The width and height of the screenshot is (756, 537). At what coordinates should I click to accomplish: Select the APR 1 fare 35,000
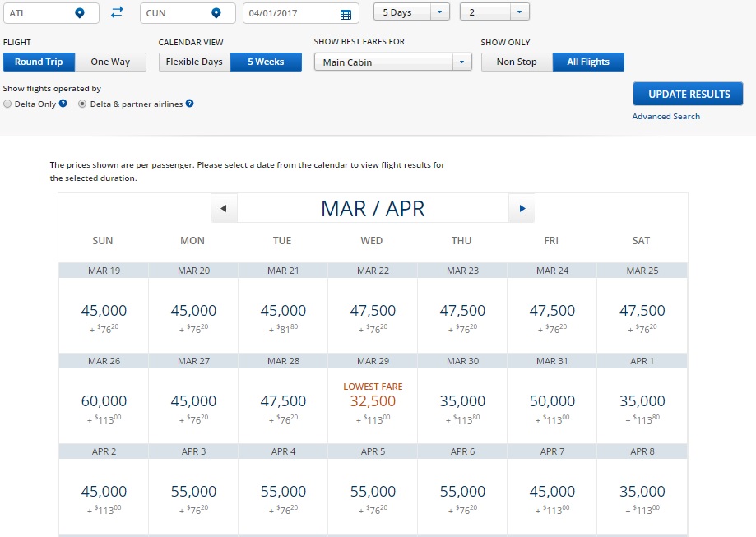click(x=642, y=405)
